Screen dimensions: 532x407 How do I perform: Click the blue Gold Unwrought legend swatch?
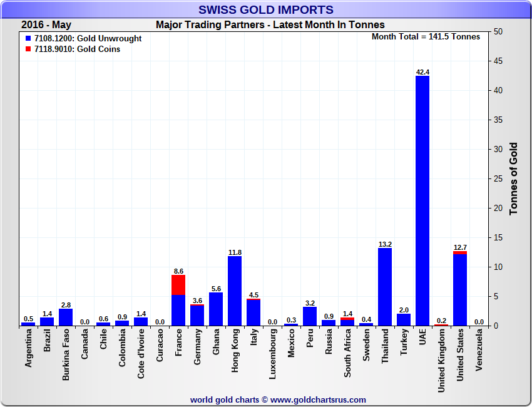coord(28,39)
